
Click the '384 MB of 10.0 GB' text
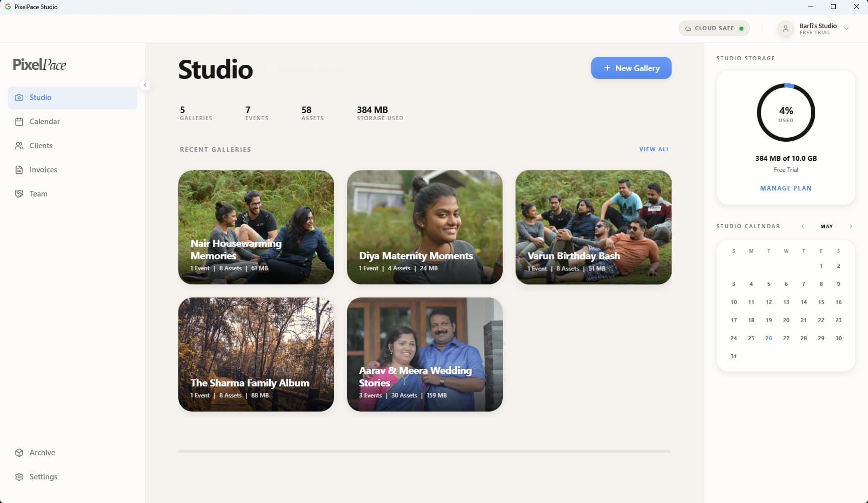[x=786, y=158]
